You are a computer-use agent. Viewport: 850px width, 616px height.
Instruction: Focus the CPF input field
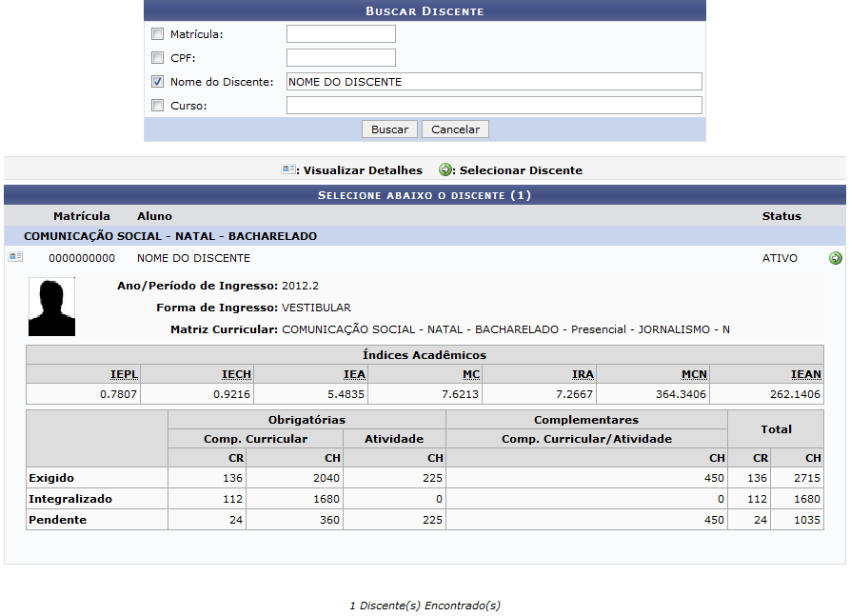click(x=341, y=58)
